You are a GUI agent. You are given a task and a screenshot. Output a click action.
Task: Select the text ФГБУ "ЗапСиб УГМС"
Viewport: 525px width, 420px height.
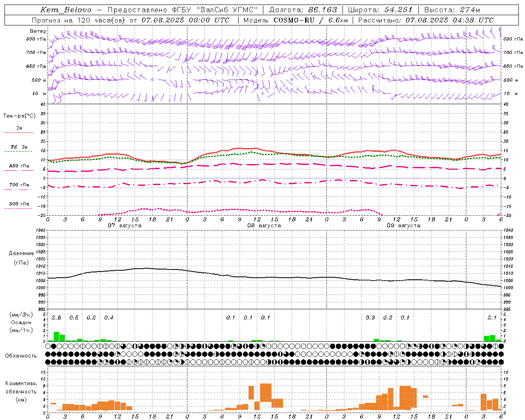tap(215, 10)
